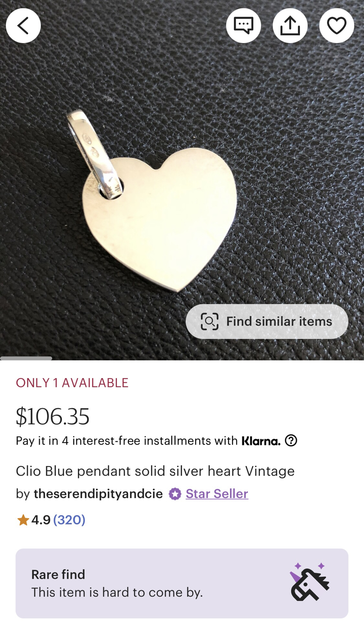Open the Star Seller link

tap(217, 494)
